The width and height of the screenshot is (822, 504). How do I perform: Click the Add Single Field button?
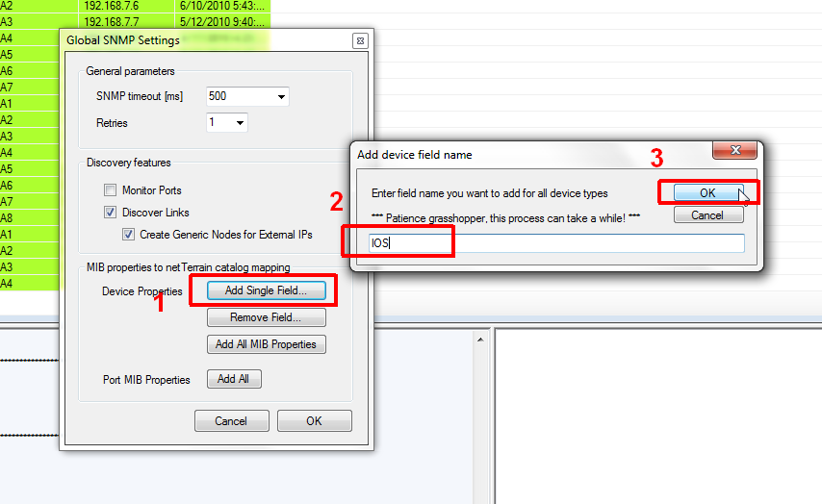[x=267, y=290]
